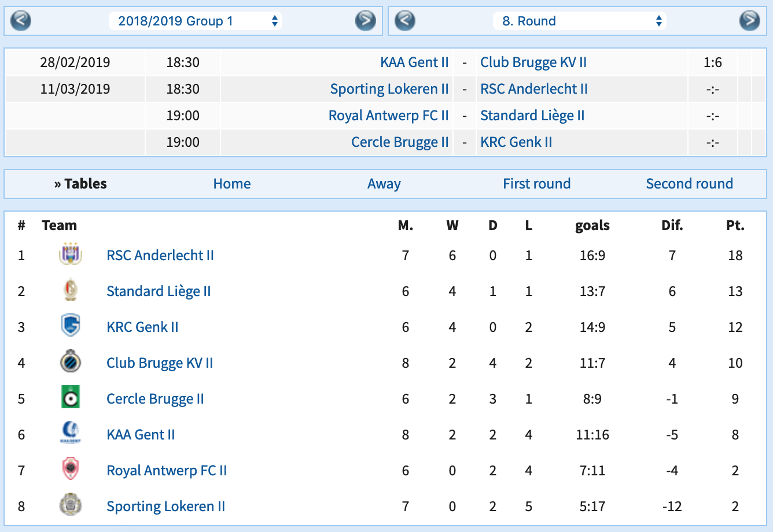Go to the previous round with the left arrow
Screen dimensions: 773x532
click(405, 21)
